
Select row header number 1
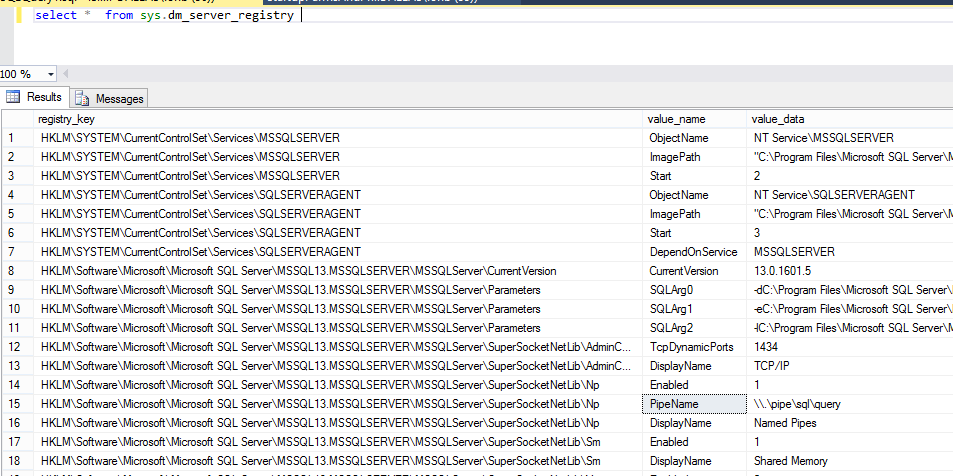pos(17,138)
